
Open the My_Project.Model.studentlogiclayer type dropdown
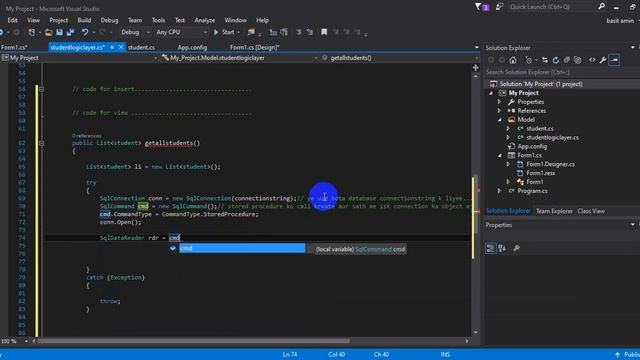[239, 58]
